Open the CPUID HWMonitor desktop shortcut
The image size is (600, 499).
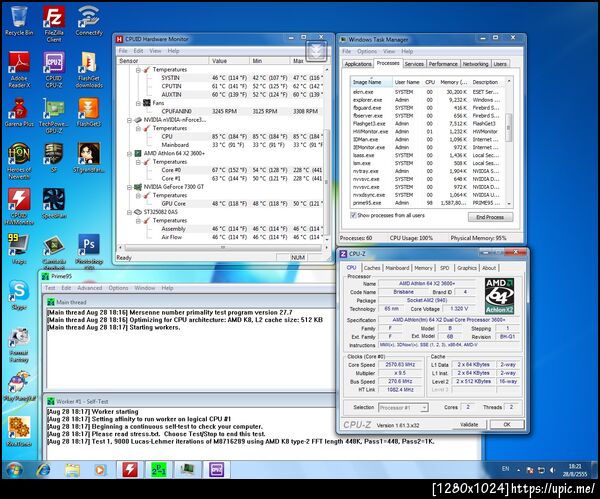[19, 206]
